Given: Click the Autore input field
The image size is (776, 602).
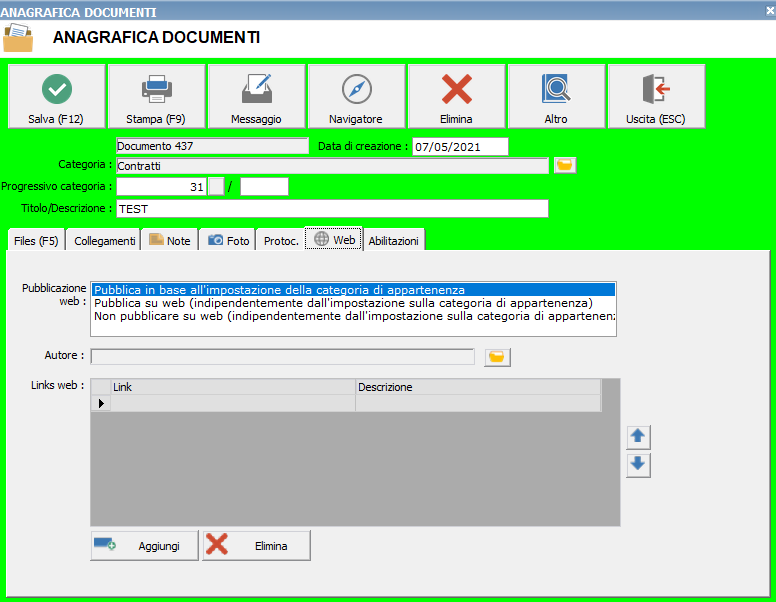Looking at the screenshot, I should click(x=283, y=356).
